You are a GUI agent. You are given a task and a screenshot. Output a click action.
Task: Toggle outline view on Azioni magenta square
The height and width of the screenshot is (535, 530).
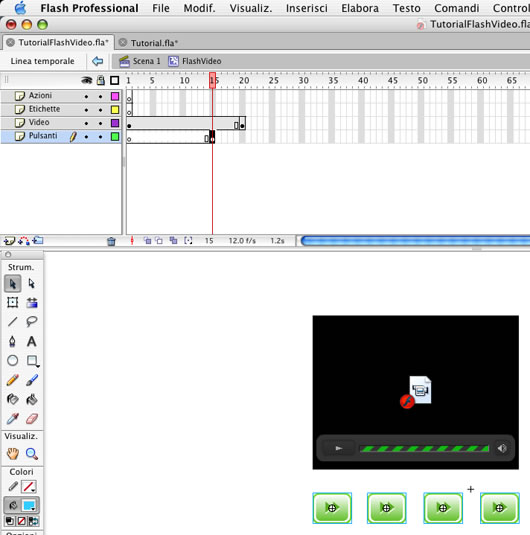pyautogui.click(x=115, y=96)
